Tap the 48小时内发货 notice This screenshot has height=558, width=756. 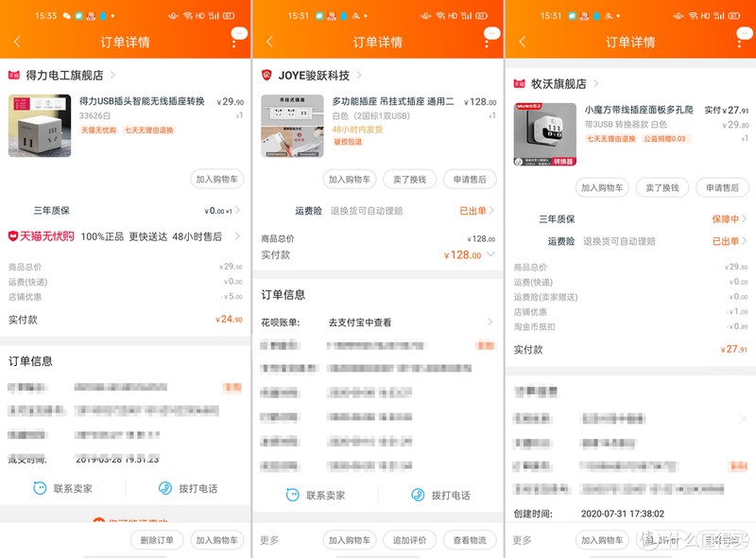pyautogui.click(x=357, y=130)
